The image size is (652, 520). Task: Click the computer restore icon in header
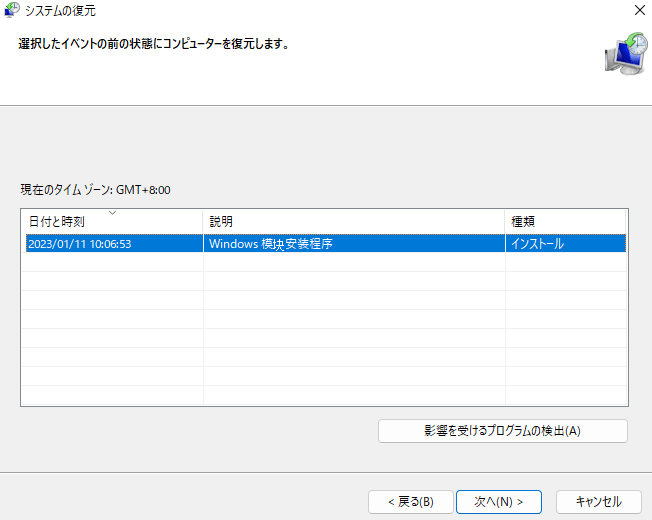coord(625,53)
